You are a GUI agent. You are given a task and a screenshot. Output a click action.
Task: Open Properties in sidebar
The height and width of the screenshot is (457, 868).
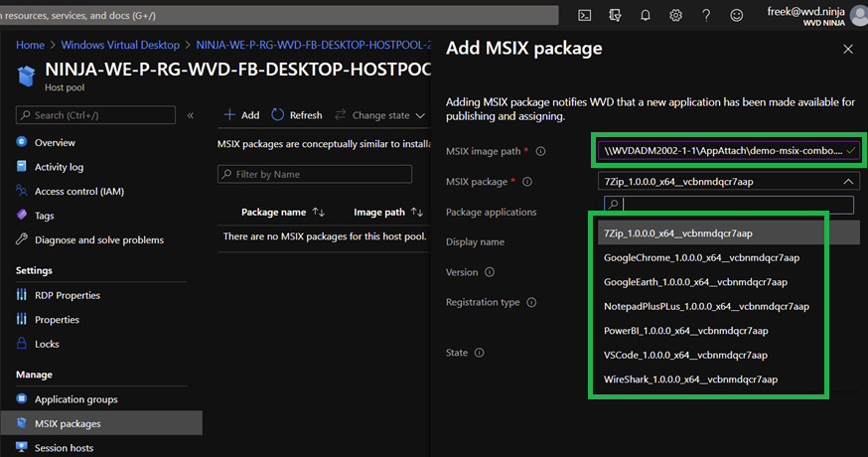tap(57, 320)
